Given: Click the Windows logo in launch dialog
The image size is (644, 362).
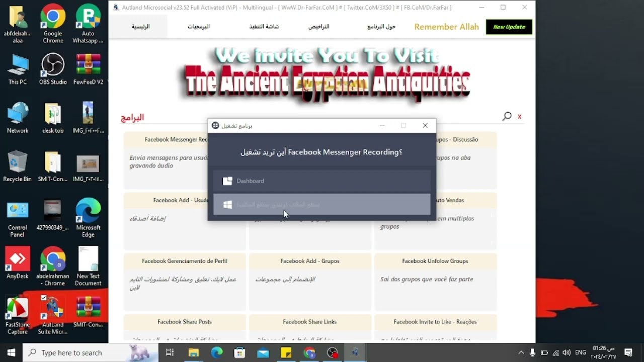Looking at the screenshot, I should 227,205.
